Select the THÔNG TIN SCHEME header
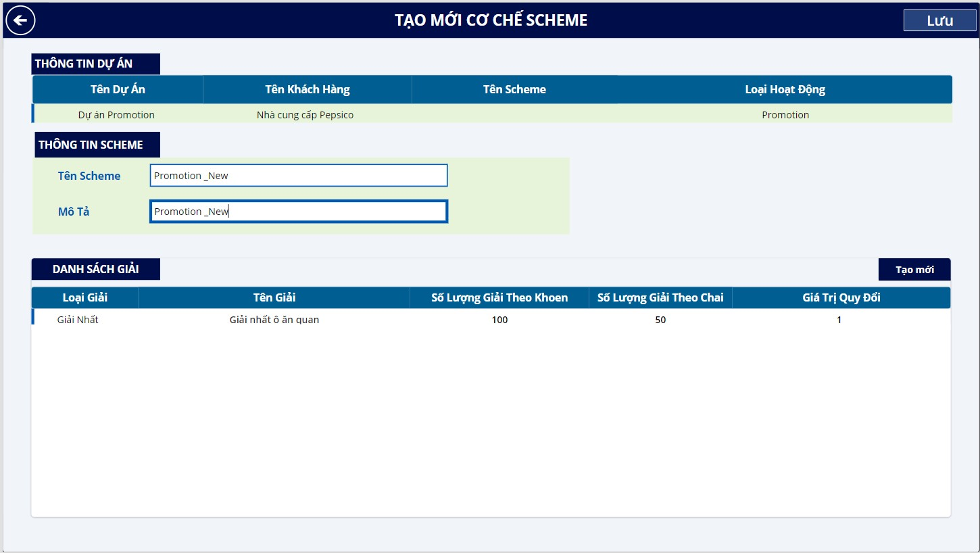Image resolution: width=980 pixels, height=553 pixels. click(97, 145)
